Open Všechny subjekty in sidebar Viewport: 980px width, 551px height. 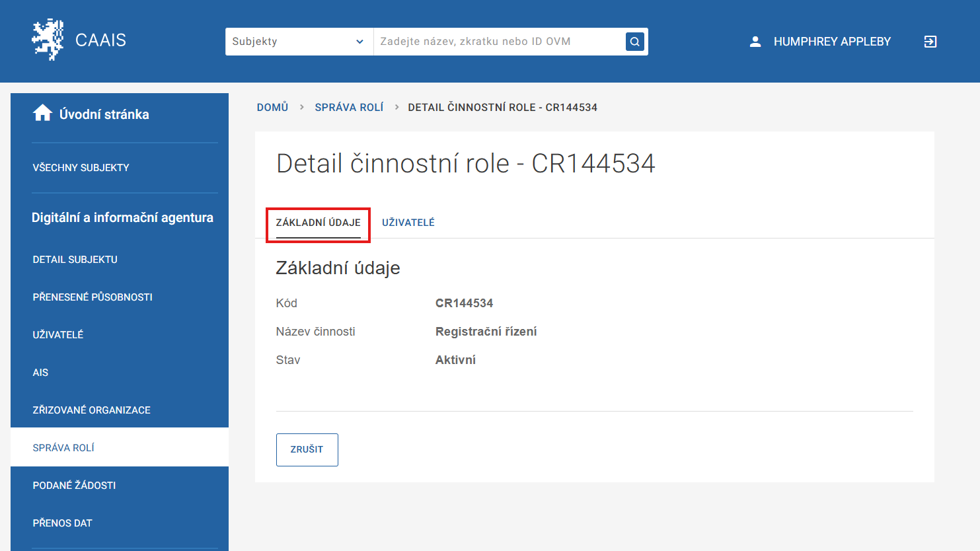(81, 168)
